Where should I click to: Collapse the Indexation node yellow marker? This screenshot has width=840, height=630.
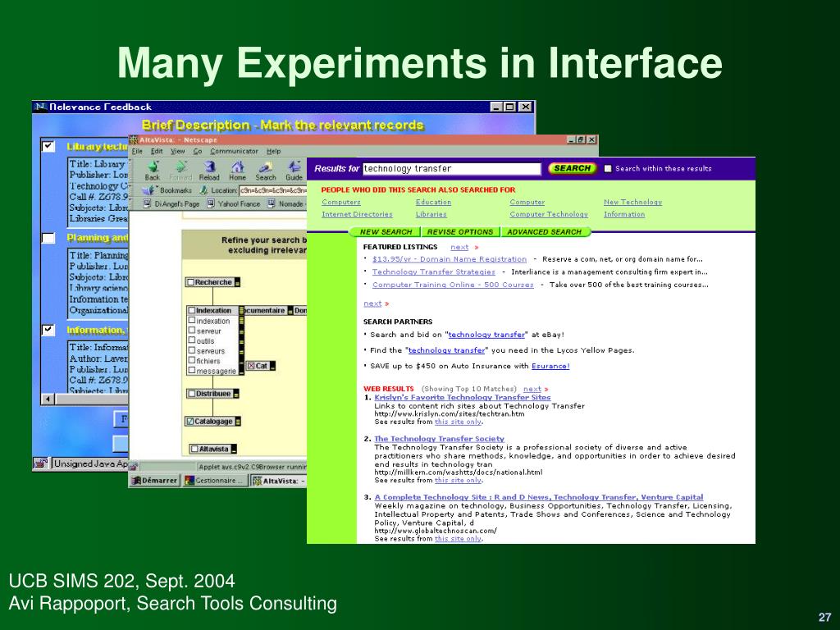tap(241, 311)
